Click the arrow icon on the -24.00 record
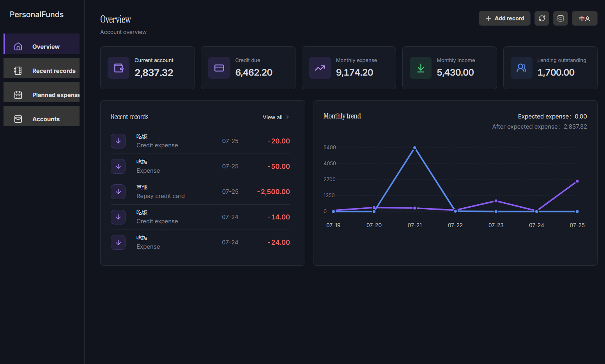 [x=118, y=242]
